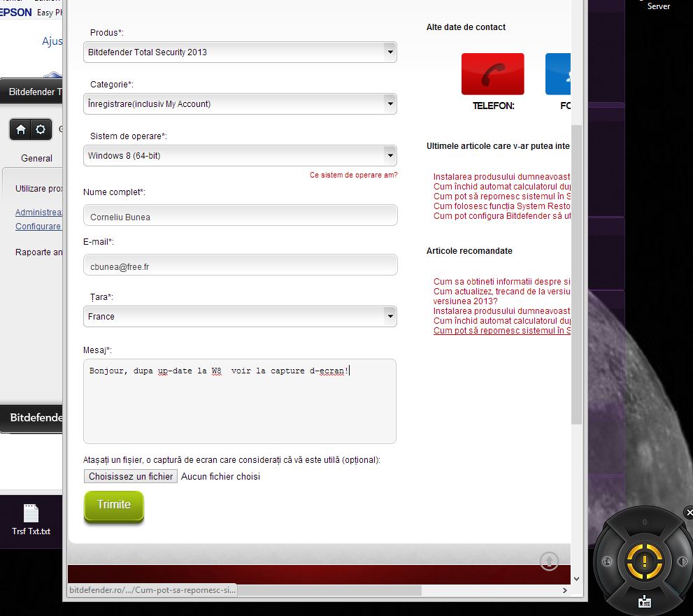Open the Țara country dropdown

[240, 317]
